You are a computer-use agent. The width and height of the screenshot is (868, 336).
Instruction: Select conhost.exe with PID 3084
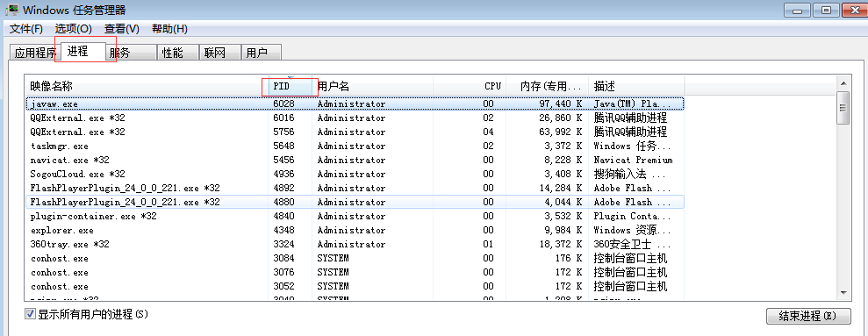coord(355,259)
